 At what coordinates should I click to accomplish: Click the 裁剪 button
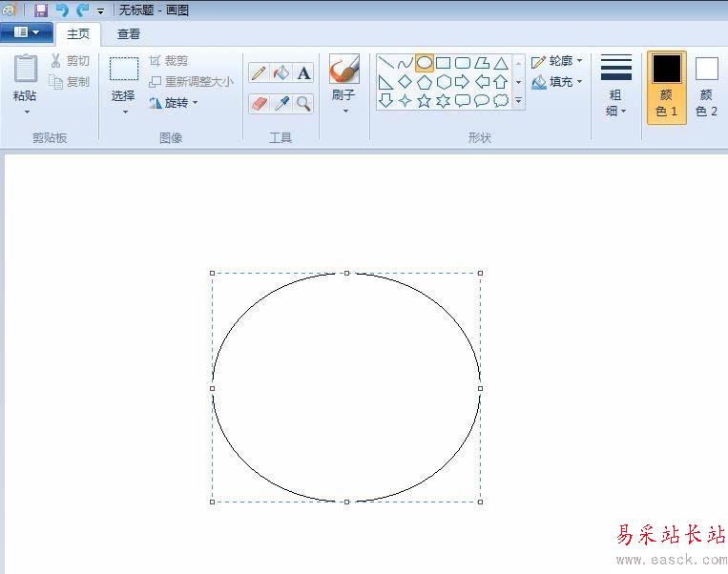[169, 61]
